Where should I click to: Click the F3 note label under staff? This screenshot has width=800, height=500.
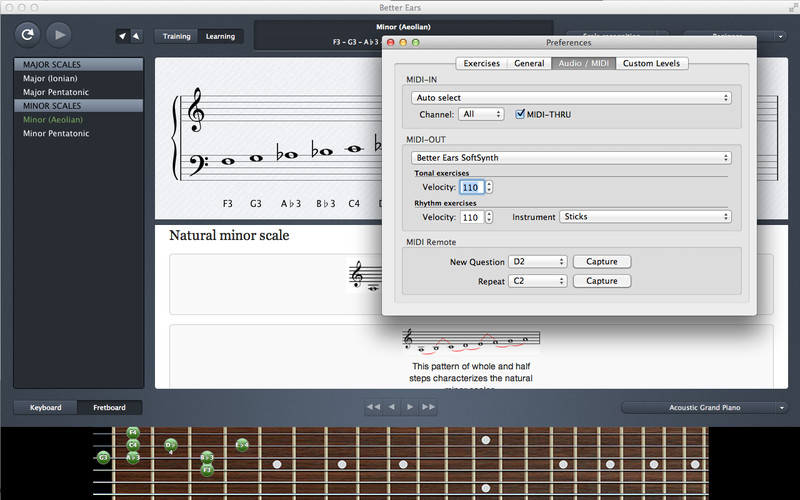coord(228,204)
